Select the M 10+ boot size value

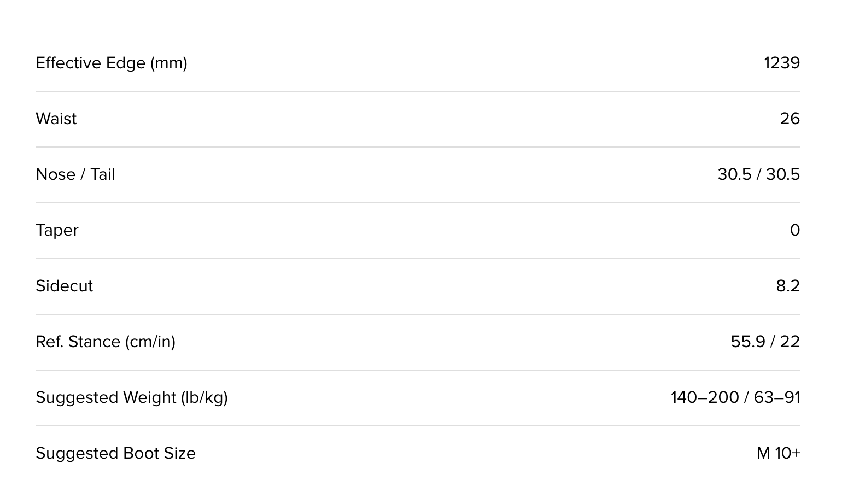(x=778, y=454)
